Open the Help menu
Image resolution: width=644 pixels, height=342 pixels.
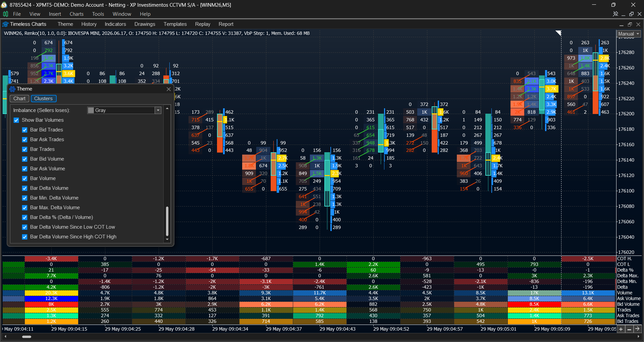pyautogui.click(x=145, y=14)
